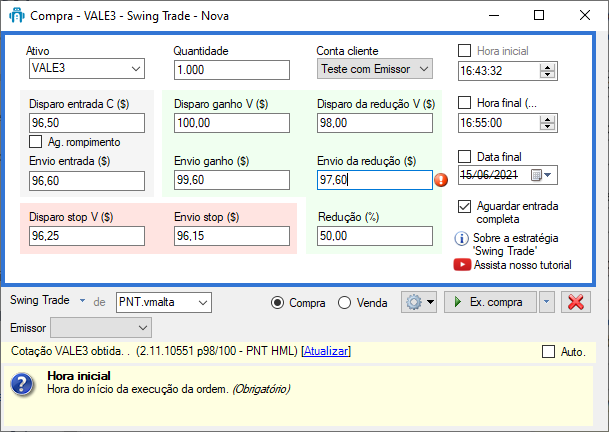The height and width of the screenshot is (432, 609).
Task: Click the robot app icon in title bar
Action: pyautogui.click(x=16, y=16)
